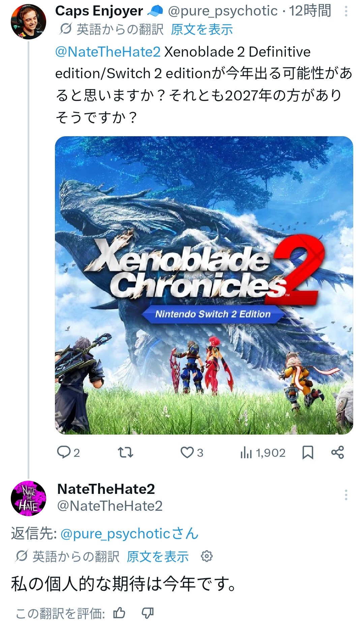Bookmark the Xenoblade 2 tweet
364x624 pixels.
pos(308,452)
